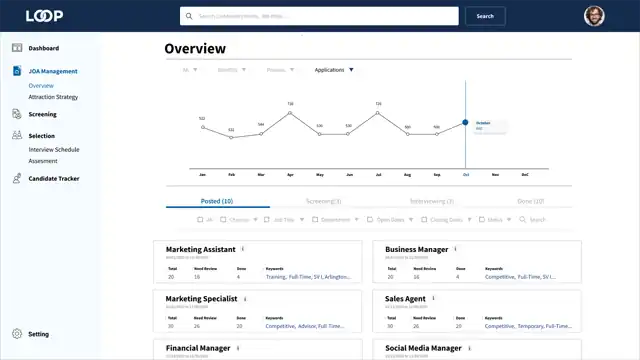
Task: Switch to the Screening tab
Action: [x=324, y=201]
